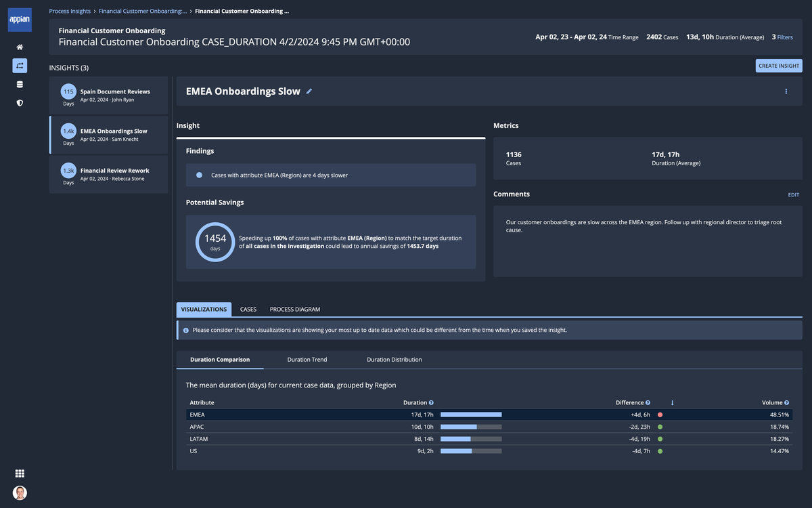Open the apps grid navigation icon
The width and height of the screenshot is (812, 508).
(x=20, y=473)
